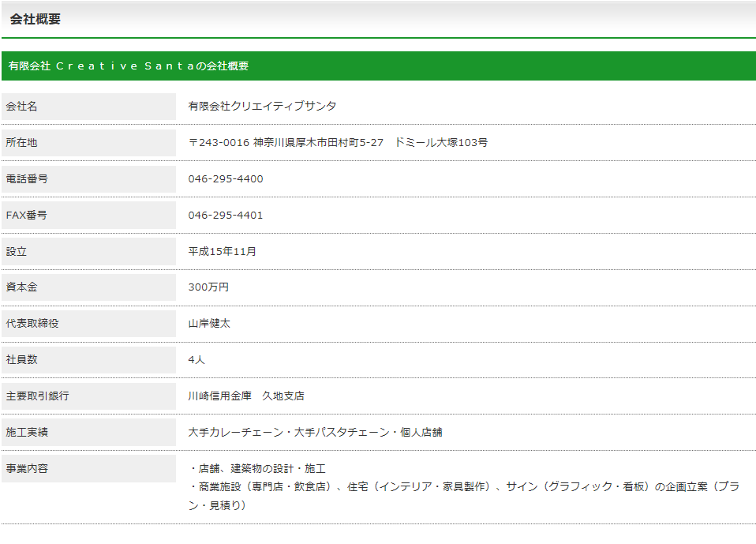The image size is (756, 544).
Task: Select the 資本金 label cell
Action: point(88,287)
